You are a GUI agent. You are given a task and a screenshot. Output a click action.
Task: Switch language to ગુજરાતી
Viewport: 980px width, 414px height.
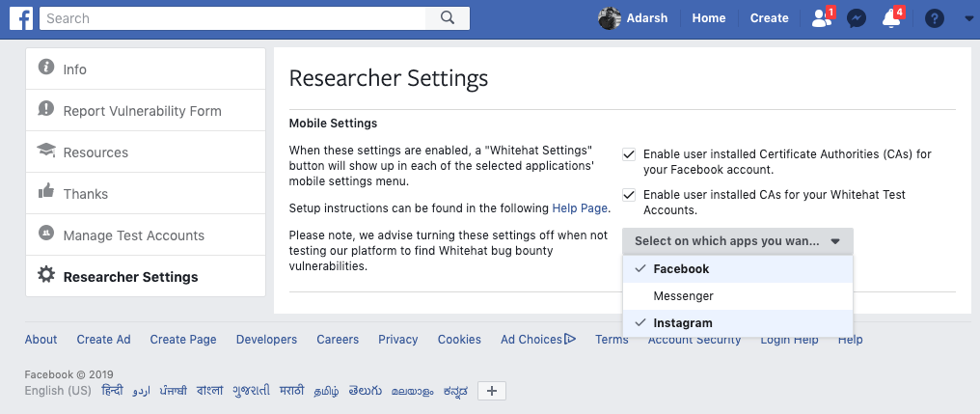[x=251, y=391]
